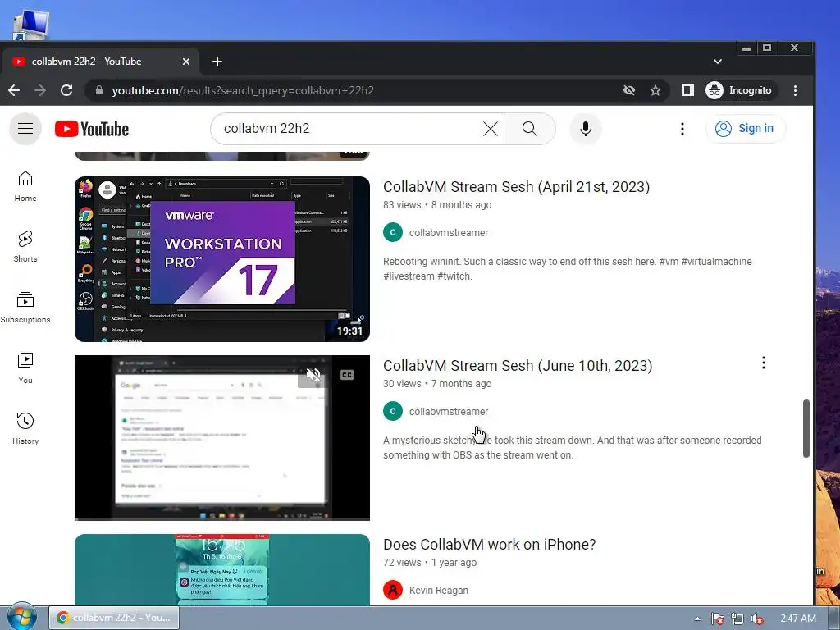Click the network tray icon
Viewport: 840px width, 630px height.
click(x=737, y=619)
